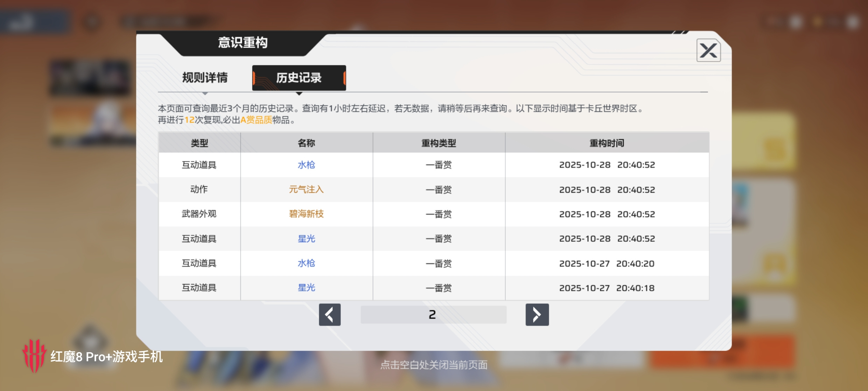868x391 pixels.
Task: Click 水枪 in the 2025-10-28 row
Action: point(306,165)
